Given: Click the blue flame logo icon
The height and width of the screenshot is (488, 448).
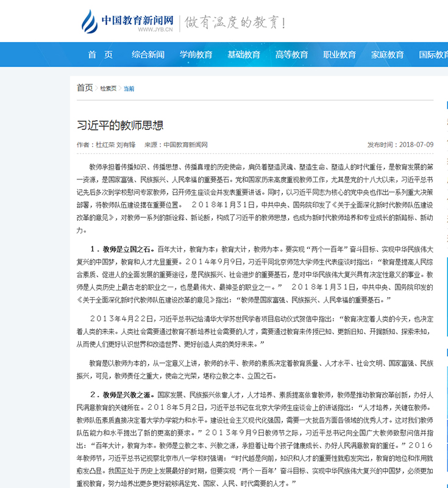Looking at the screenshot, I should 89,22.
